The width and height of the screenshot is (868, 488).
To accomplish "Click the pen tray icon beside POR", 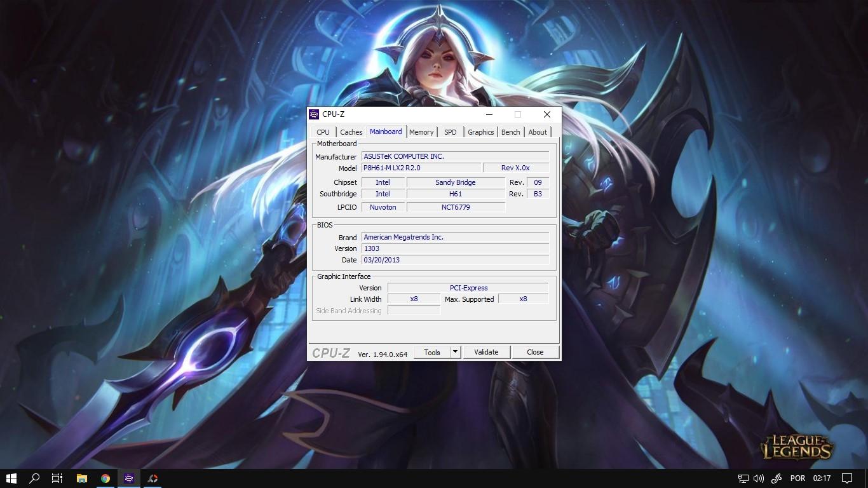I will pos(776,478).
